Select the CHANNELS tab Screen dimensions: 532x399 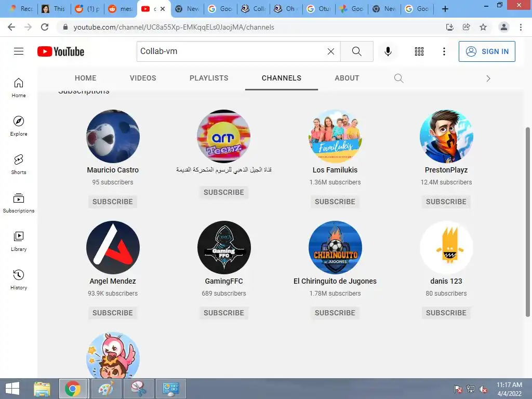coord(282,78)
